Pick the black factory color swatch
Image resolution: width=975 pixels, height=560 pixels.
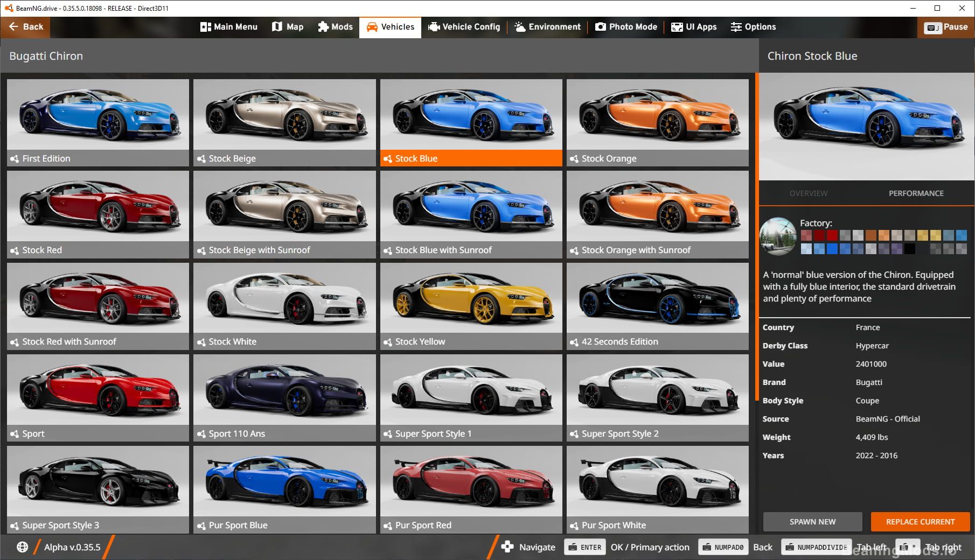click(x=910, y=249)
